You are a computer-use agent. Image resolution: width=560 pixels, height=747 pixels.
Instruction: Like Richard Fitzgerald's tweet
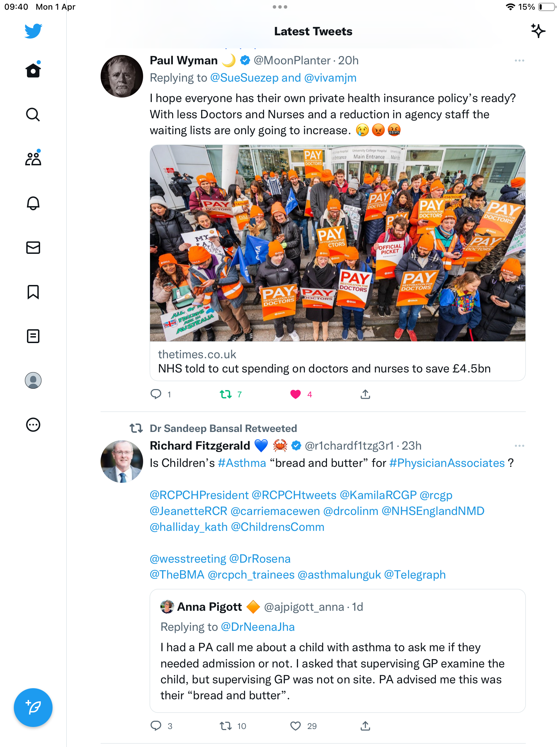tap(296, 726)
